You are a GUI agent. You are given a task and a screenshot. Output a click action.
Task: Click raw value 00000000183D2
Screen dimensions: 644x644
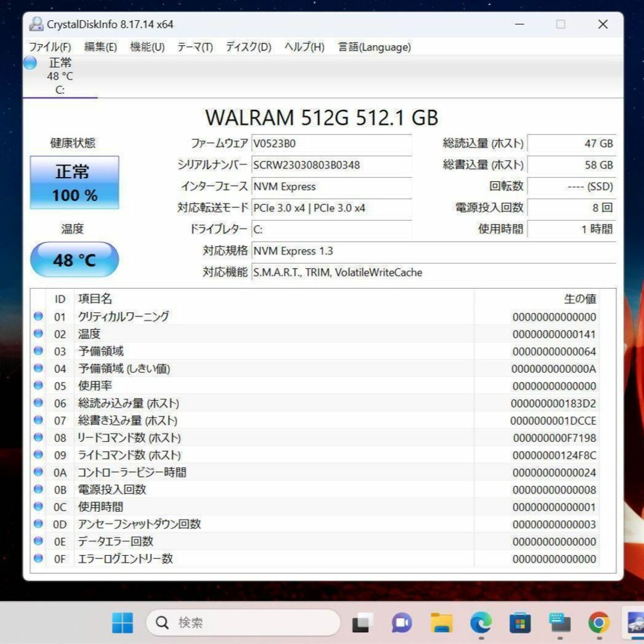pos(553,403)
